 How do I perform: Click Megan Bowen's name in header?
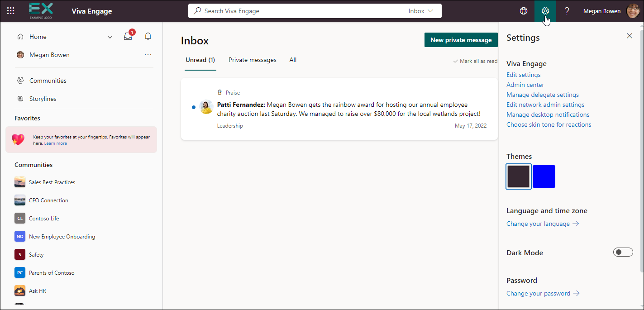(x=602, y=11)
